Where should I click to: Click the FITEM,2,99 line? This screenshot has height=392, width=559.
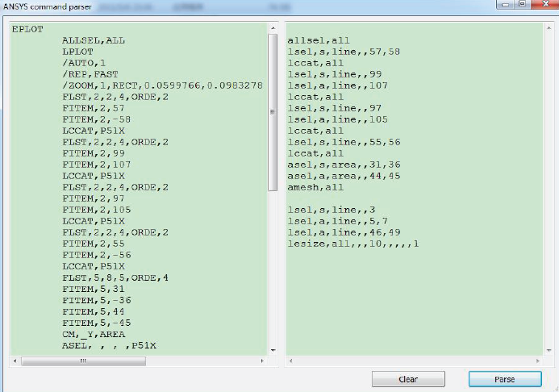(94, 153)
